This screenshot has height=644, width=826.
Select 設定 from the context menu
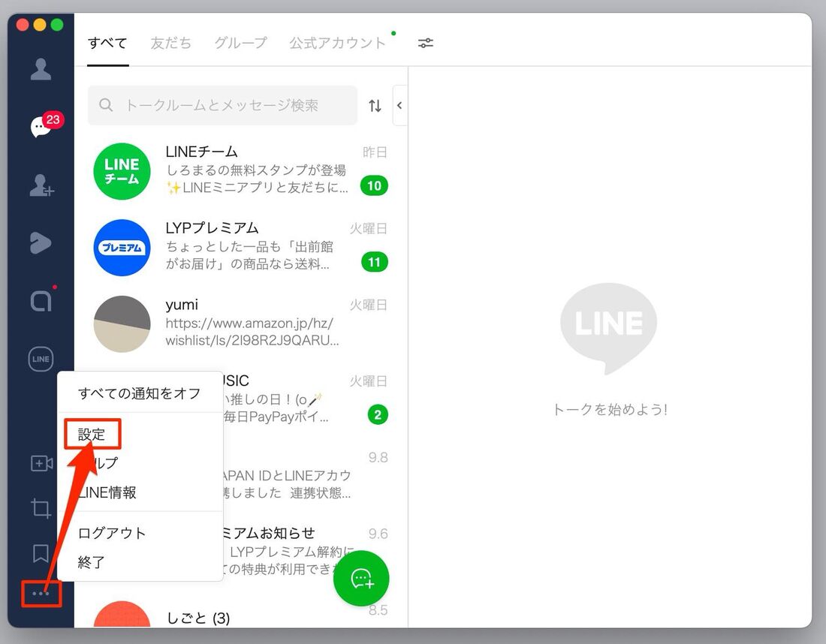[x=92, y=433]
